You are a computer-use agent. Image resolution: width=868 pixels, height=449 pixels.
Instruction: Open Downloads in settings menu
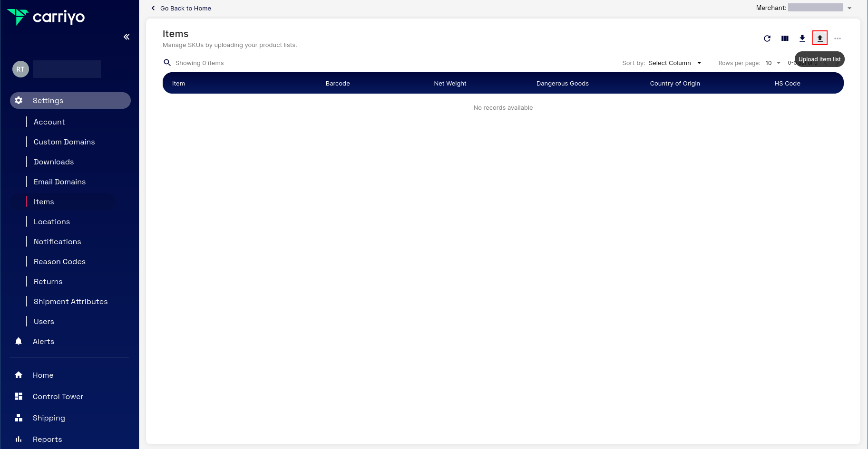54,162
